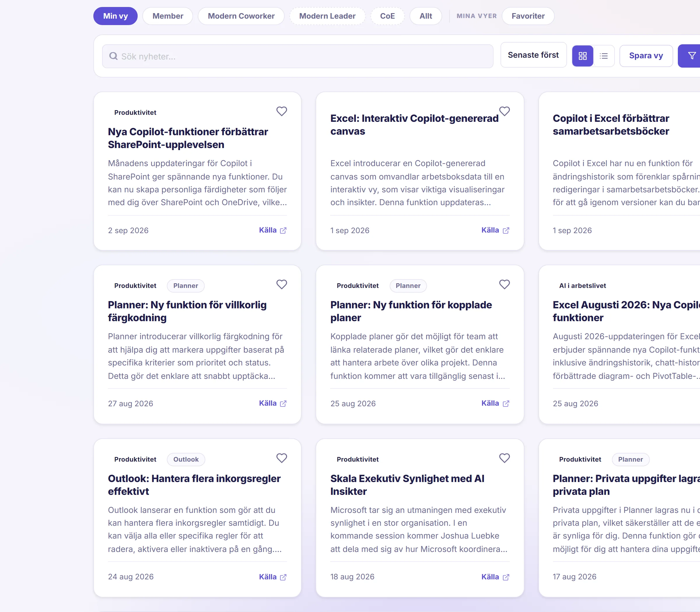Image resolution: width=700 pixels, height=612 pixels.
Task: Click AI i arbetslivet category label
Action: click(x=582, y=286)
